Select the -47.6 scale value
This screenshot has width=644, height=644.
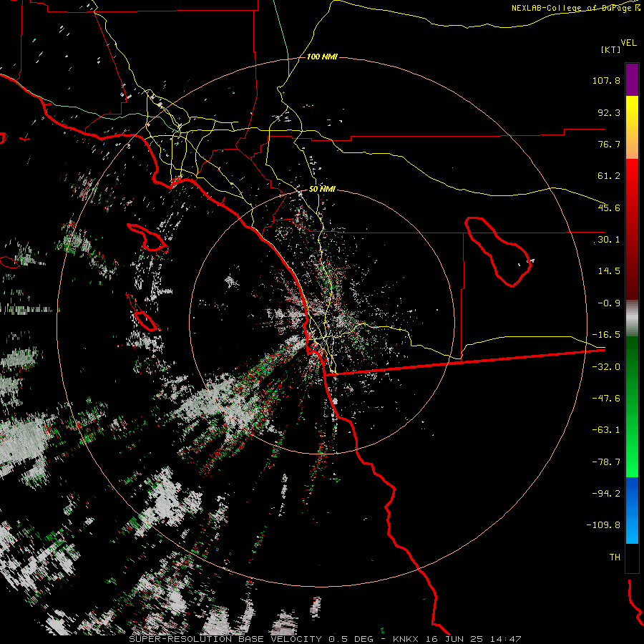coord(606,399)
